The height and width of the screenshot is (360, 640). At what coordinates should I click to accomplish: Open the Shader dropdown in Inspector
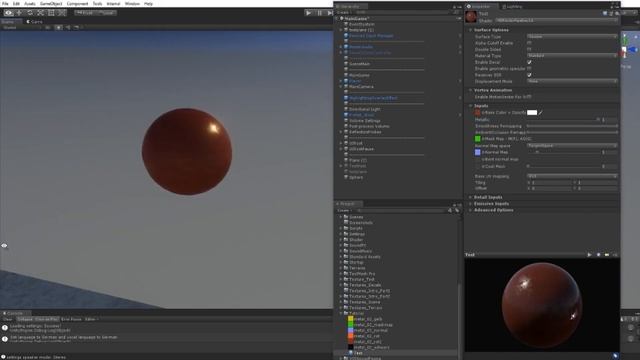(x=556, y=20)
